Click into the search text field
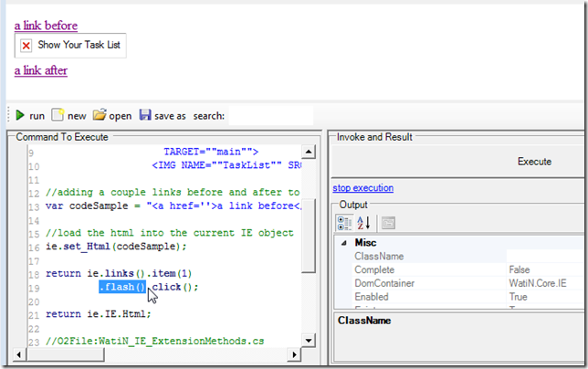Screen dimensions: 588x369 coord(269,116)
